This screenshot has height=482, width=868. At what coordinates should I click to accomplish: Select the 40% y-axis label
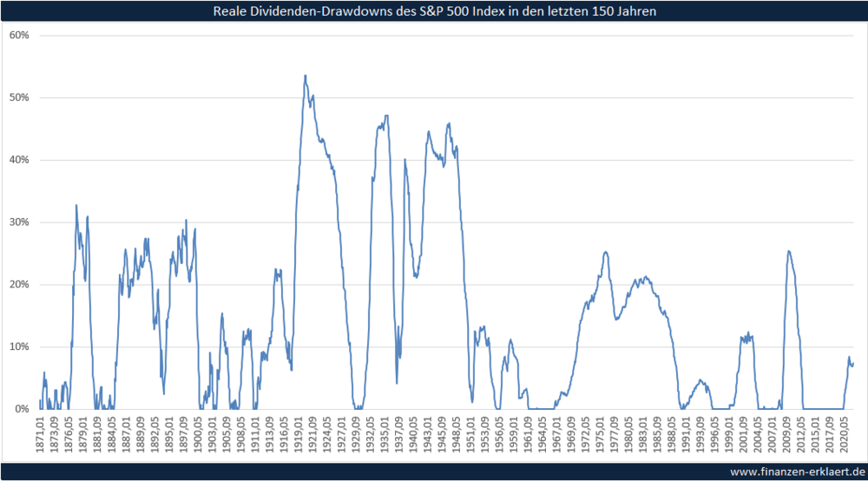[19, 160]
